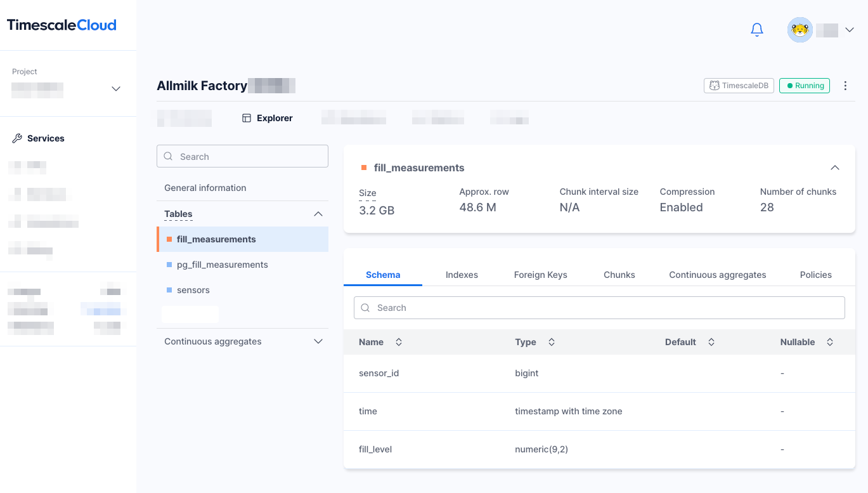The width and height of the screenshot is (868, 493).
Task: Click the Tables section heading
Action: pos(178,214)
